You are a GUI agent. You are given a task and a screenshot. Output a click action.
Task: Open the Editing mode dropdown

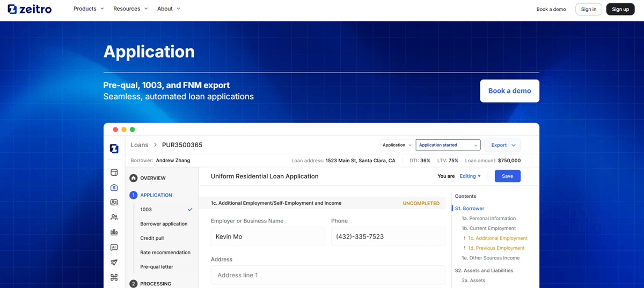click(x=470, y=176)
